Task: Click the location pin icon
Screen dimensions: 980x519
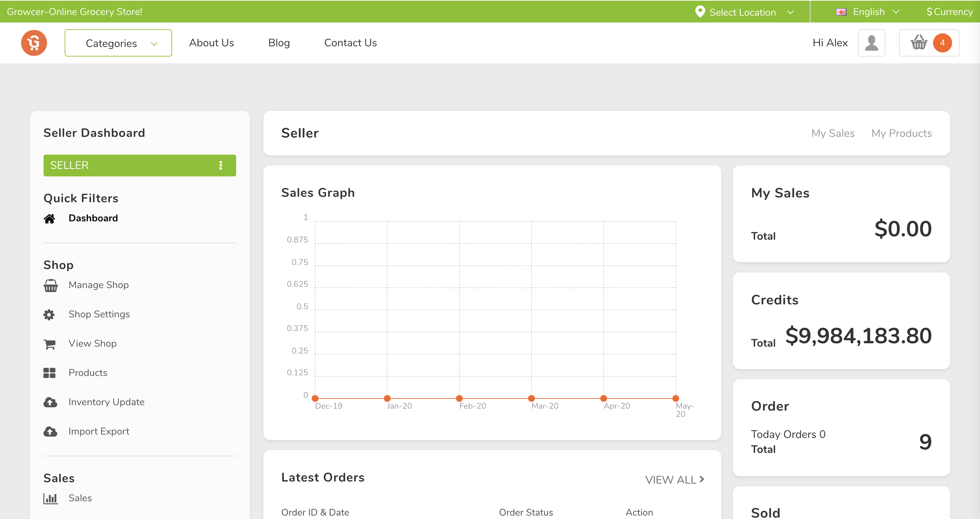Action: pyautogui.click(x=700, y=12)
